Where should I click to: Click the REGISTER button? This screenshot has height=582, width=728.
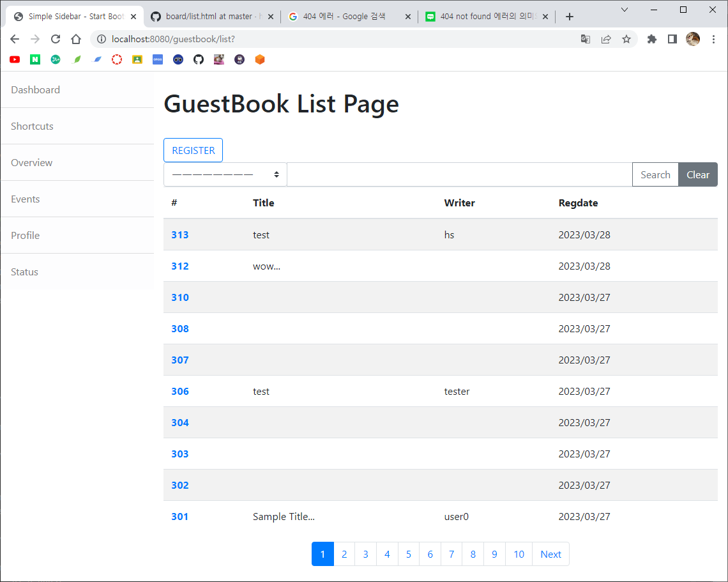click(193, 151)
